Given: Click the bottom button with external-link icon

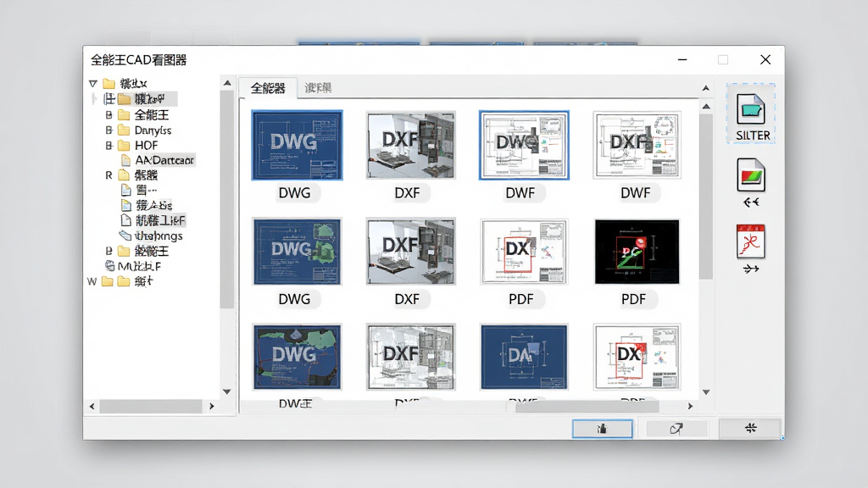Looking at the screenshot, I should coord(676,428).
